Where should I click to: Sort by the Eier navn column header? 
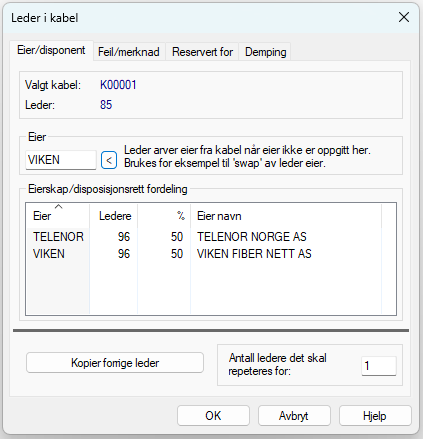pos(286,216)
